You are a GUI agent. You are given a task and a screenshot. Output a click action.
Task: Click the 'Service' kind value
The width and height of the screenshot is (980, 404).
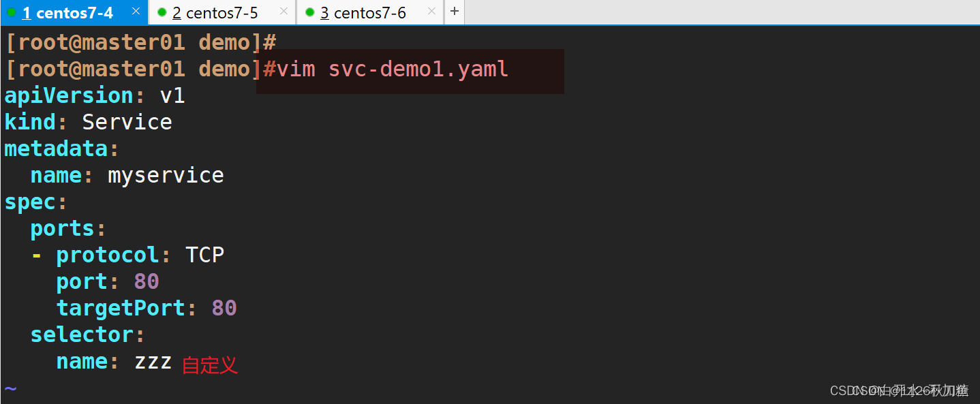tap(127, 122)
